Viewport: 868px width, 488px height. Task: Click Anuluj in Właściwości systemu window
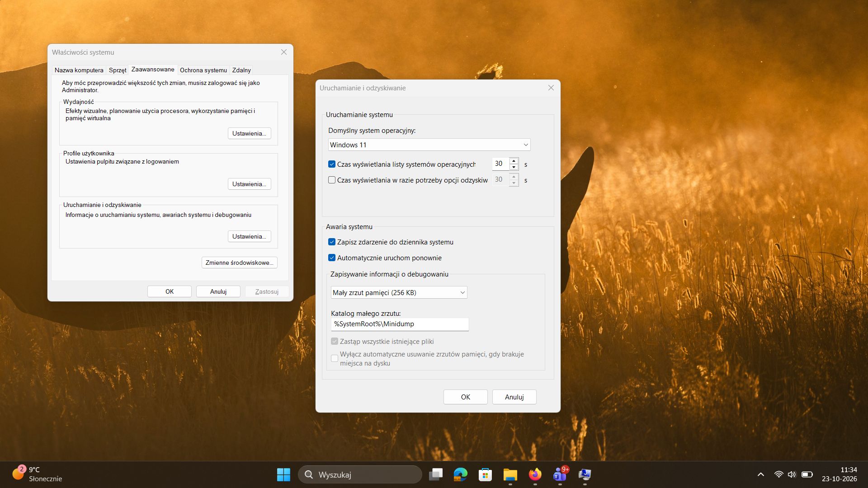click(218, 291)
